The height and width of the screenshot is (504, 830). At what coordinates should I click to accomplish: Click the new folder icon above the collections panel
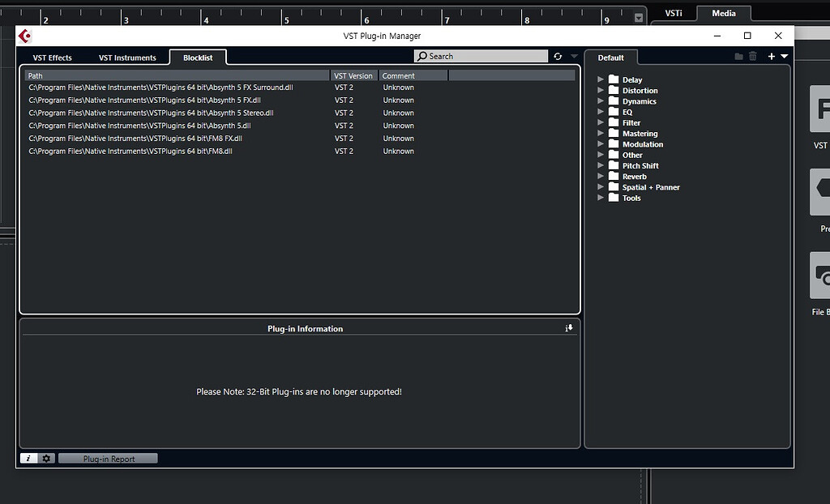coord(739,56)
